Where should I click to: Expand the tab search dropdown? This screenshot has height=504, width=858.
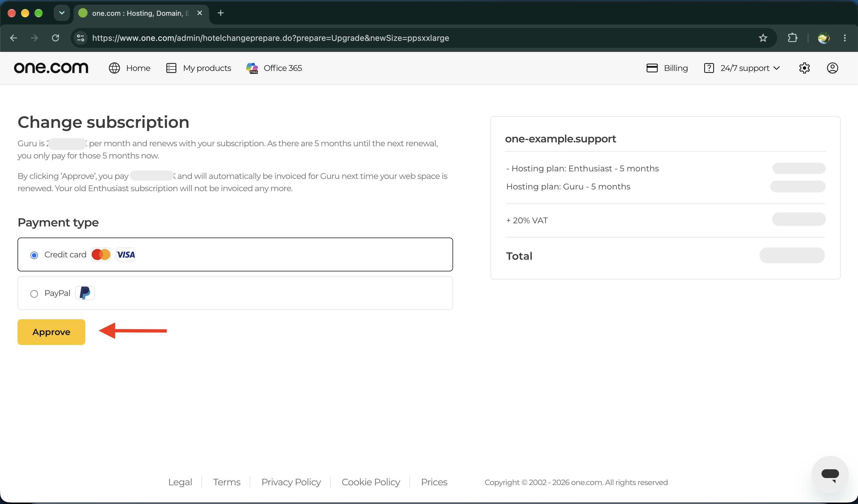62,13
